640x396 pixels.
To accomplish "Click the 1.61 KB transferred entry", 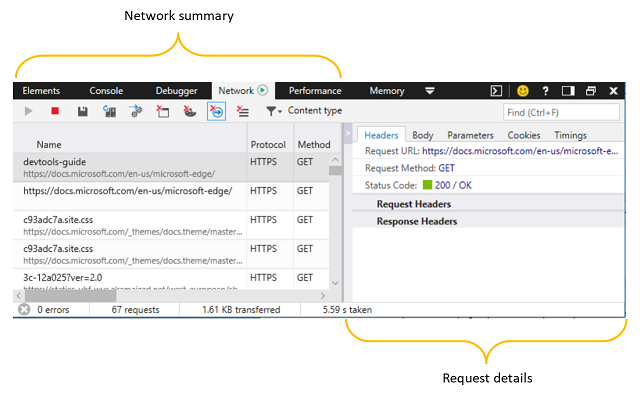I will (x=241, y=310).
